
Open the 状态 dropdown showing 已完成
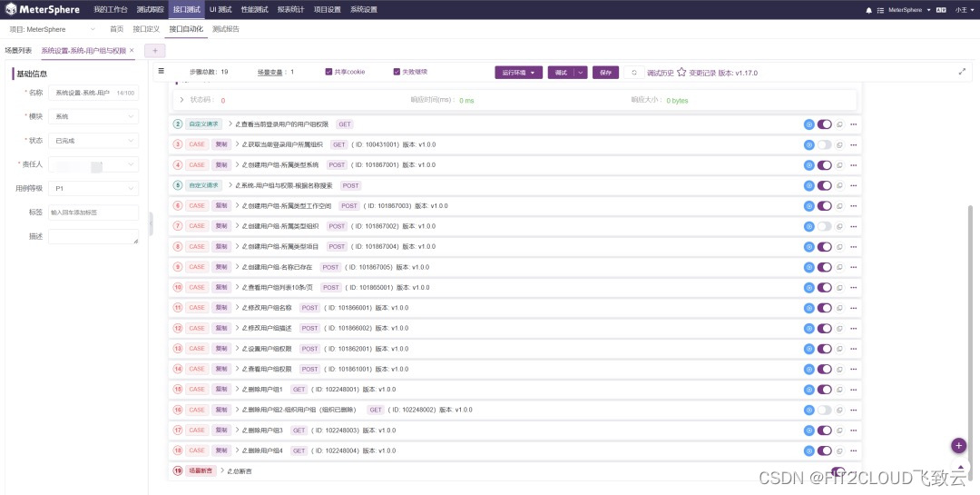(x=93, y=141)
